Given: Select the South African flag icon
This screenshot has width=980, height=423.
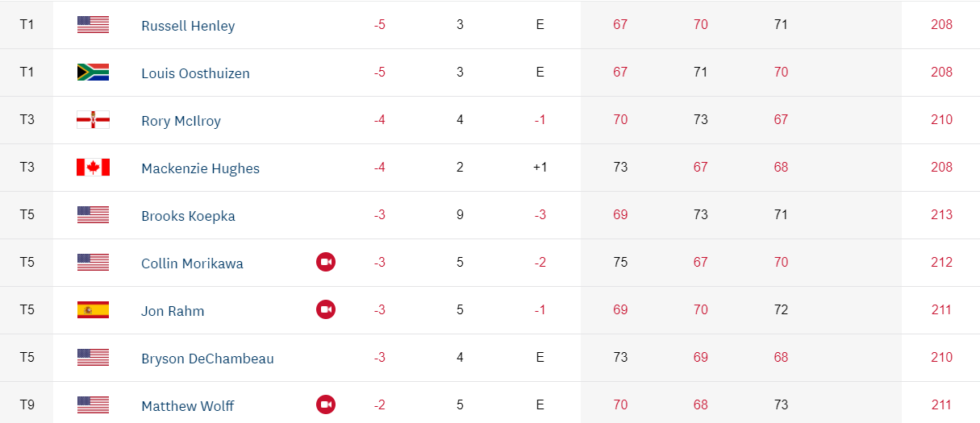Looking at the screenshot, I should pyautogui.click(x=93, y=73).
